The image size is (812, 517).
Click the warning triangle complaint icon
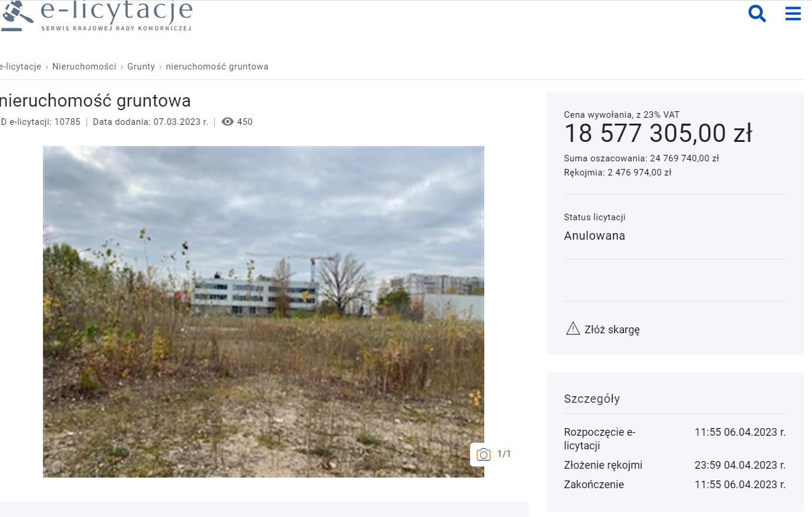pyautogui.click(x=573, y=329)
